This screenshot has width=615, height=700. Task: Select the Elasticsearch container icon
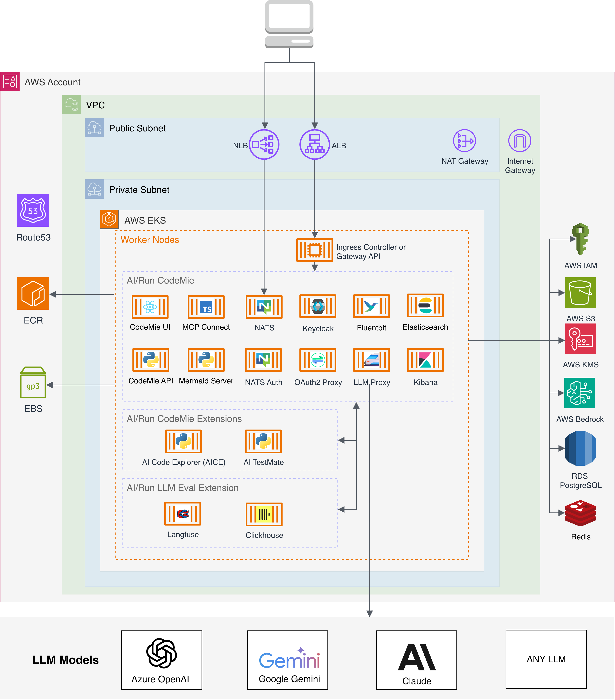pyautogui.click(x=425, y=305)
